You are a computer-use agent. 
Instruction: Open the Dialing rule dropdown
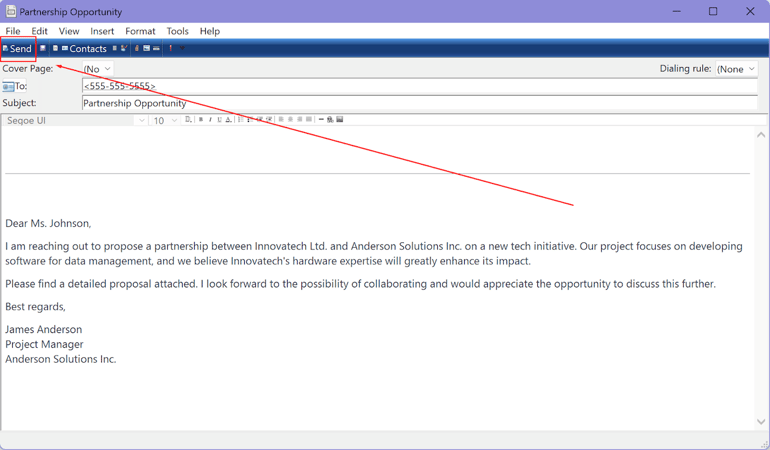736,69
